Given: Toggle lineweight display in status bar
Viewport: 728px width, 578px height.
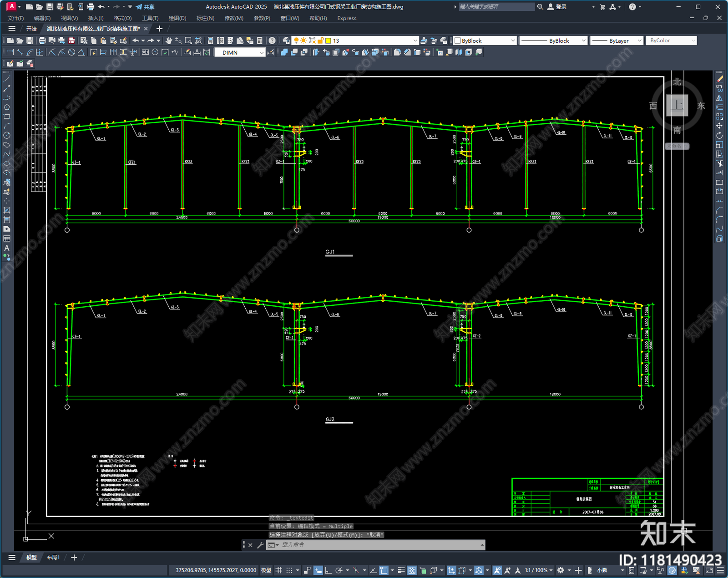Looking at the screenshot, I should (x=401, y=570).
